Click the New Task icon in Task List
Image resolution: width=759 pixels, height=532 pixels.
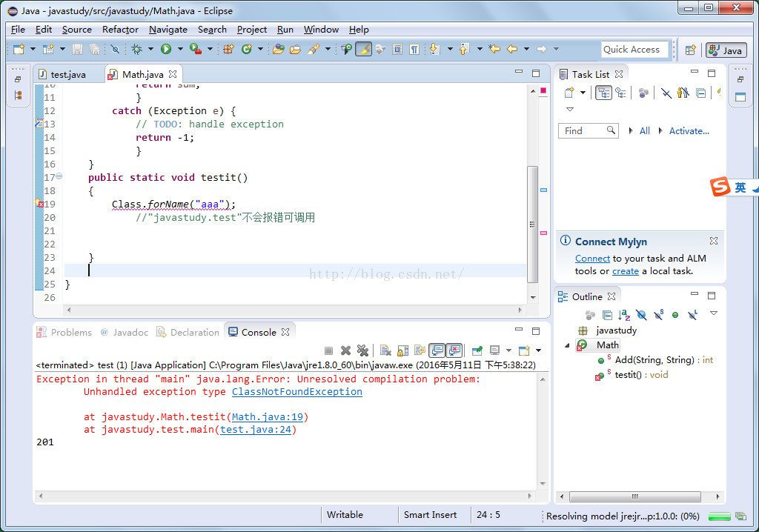click(570, 93)
